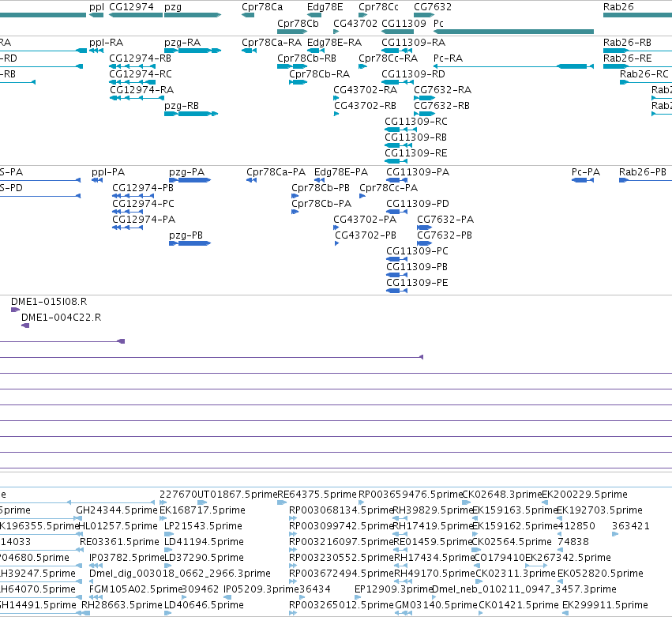Click the RH39829.5prime EST label
Screen dimensions: 672x617
point(433,510)
